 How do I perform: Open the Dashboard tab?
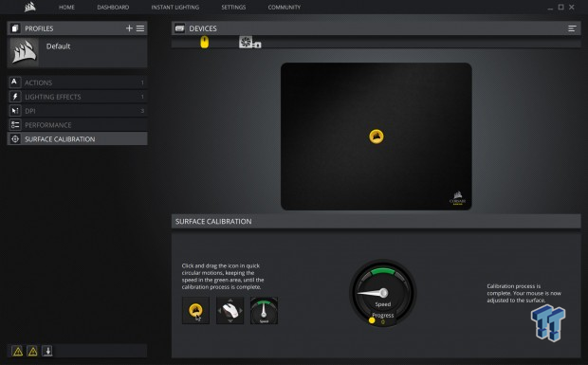pyautogui.click(x=113, y=8)
